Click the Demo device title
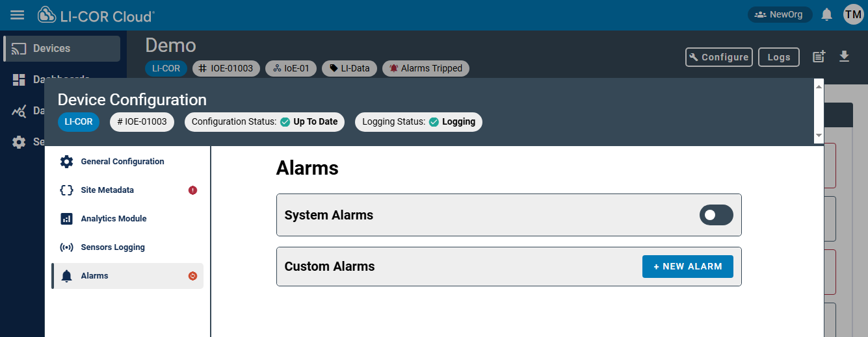This screenshot has height=337, width=868. pos(170,45)
